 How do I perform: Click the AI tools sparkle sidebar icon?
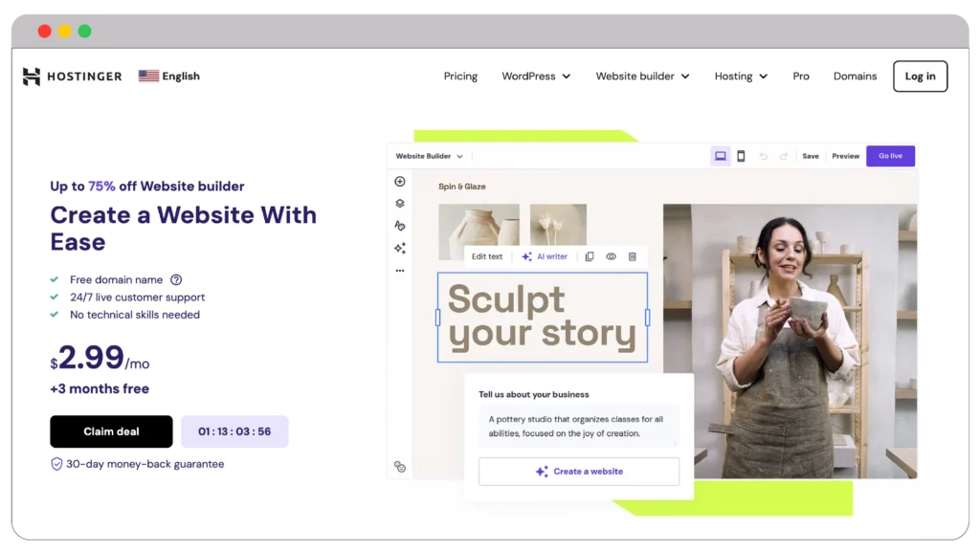[x=400, y=248]
